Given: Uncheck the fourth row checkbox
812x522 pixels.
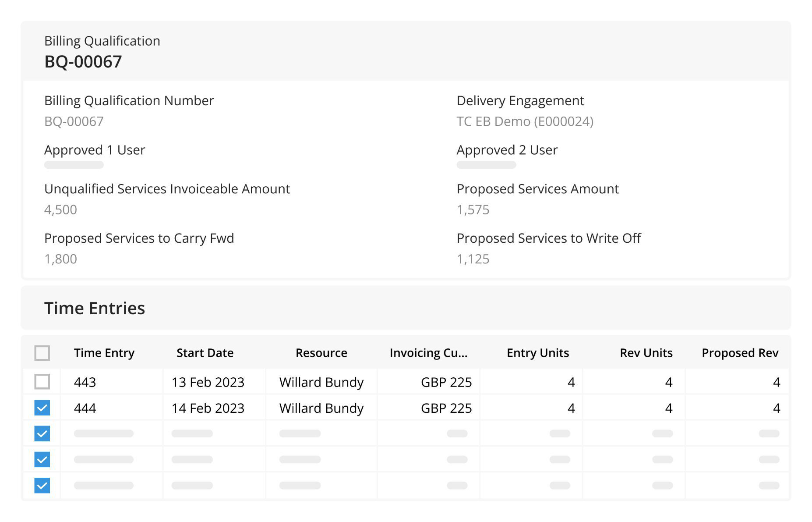Looking at the screenshot, I should (42, 459).
